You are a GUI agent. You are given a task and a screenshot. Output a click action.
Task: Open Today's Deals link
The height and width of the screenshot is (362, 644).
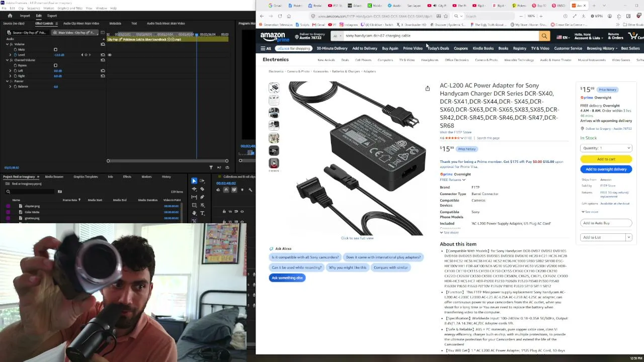click(438, 48)
